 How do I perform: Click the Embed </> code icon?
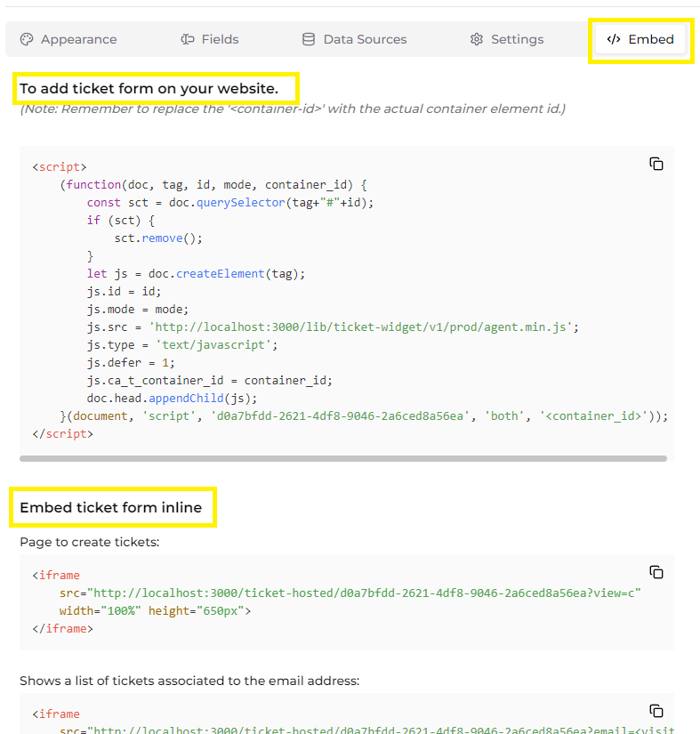point(615,39)
